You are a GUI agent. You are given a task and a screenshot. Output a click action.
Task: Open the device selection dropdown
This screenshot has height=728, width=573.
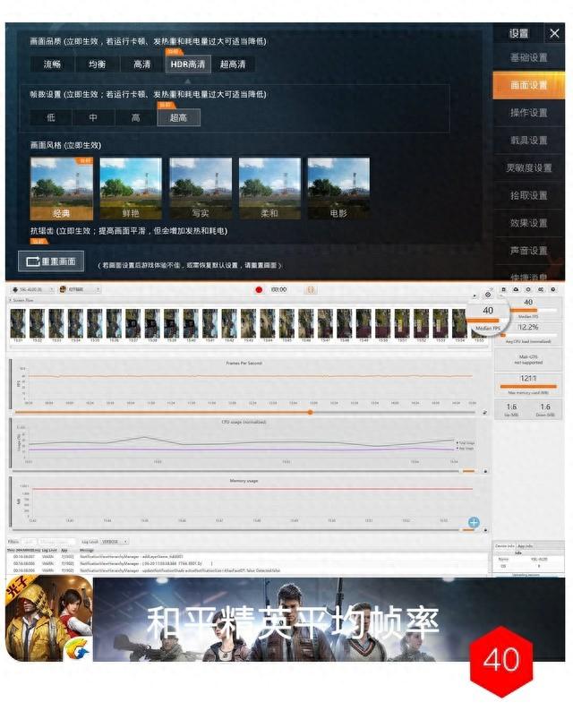[32, 290]
